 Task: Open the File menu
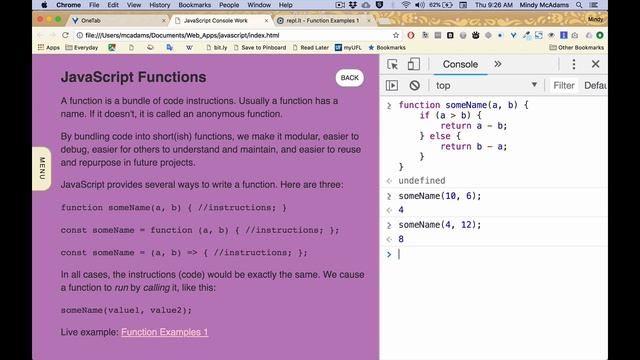tap(94, 5)
